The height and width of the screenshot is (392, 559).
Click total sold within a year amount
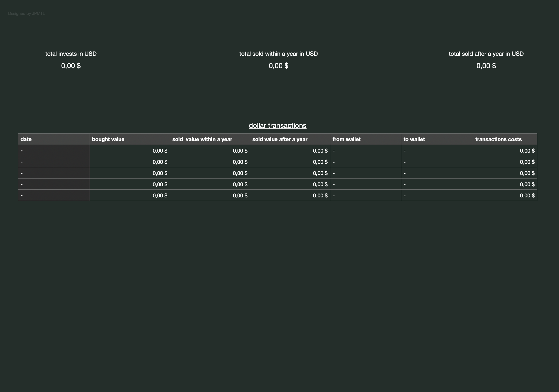pos(279,66)
